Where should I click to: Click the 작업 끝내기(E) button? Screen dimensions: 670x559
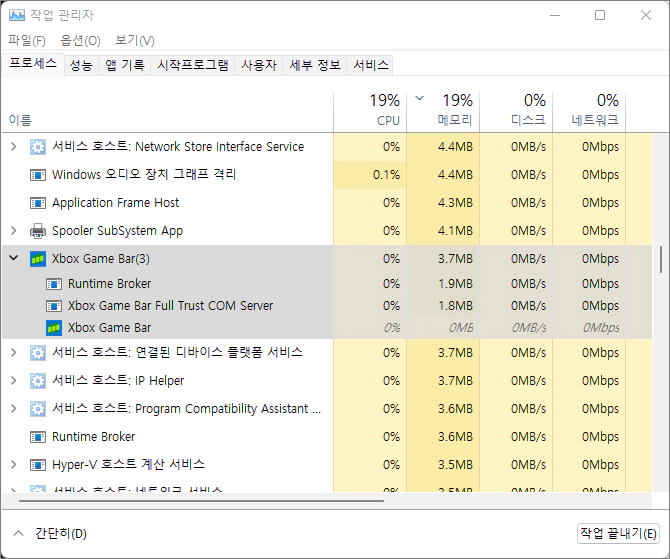tap(618, 534)
